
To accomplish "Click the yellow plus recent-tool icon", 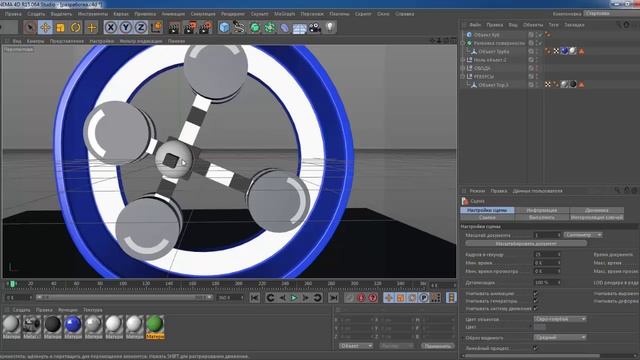I will 92,27.
